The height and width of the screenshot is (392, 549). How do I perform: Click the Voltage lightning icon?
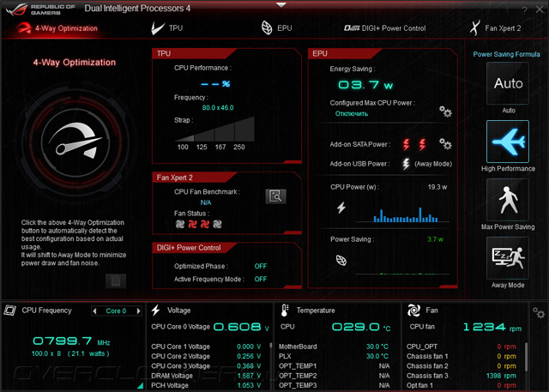tap(155, 311)
